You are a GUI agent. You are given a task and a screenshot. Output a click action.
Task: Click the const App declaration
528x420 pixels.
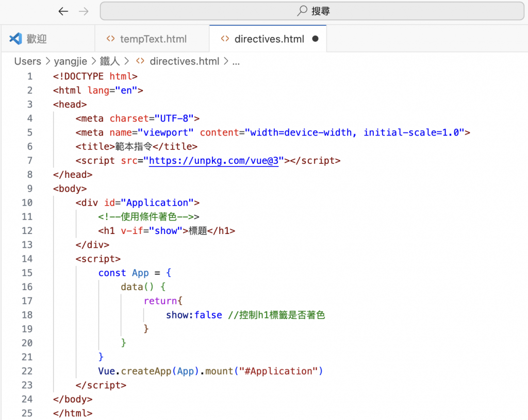[x=124, y=273]
